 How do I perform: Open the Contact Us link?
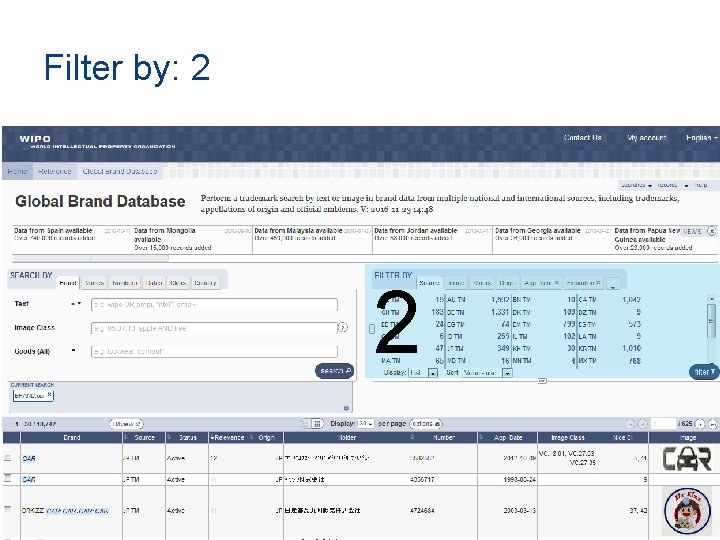(x=582, y=137)
